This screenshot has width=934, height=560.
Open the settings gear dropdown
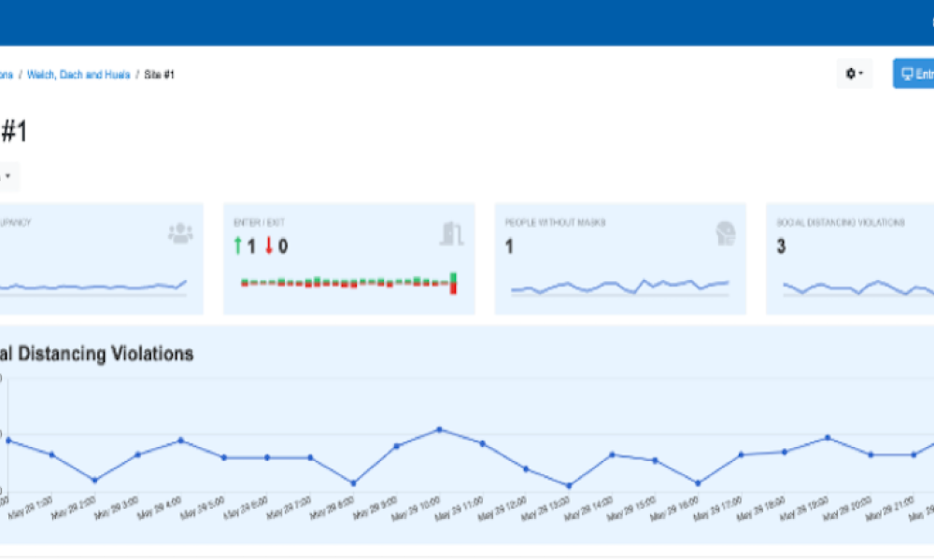[855, 74]
